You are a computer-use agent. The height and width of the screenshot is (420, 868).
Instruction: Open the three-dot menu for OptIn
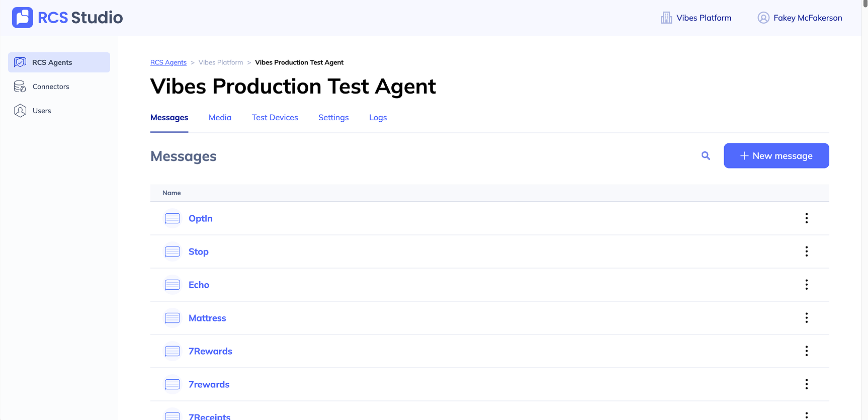point(807,218)
